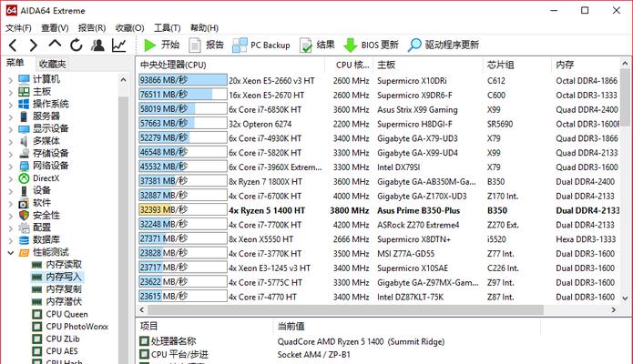
Task: Select the 配置 gear icon
Action: 25,228
